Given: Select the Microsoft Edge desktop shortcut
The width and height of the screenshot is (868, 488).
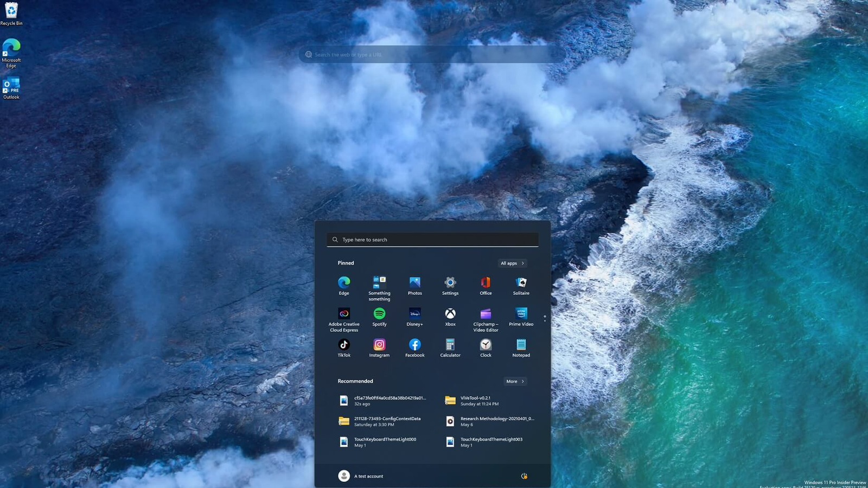Looking at the screenshot, I should (x=11, y=53).
